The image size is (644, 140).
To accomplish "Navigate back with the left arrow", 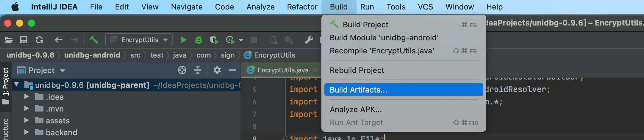I will (59, 40).
